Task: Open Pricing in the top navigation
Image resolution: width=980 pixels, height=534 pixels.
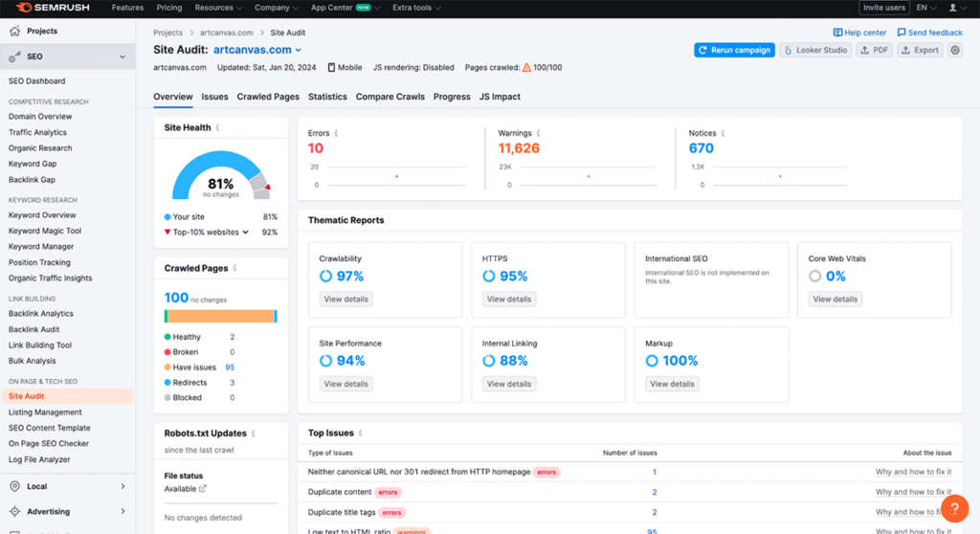Action: pos(168,8)
